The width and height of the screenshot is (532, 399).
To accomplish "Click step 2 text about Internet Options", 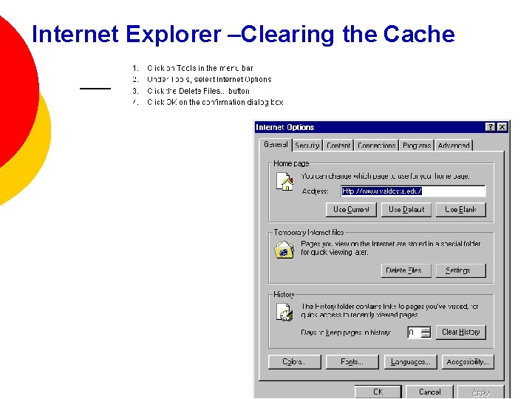I will click(209, 79).
